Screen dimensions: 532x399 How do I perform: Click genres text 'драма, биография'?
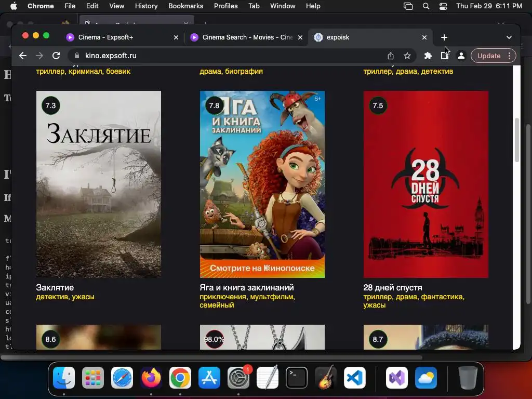231,71
